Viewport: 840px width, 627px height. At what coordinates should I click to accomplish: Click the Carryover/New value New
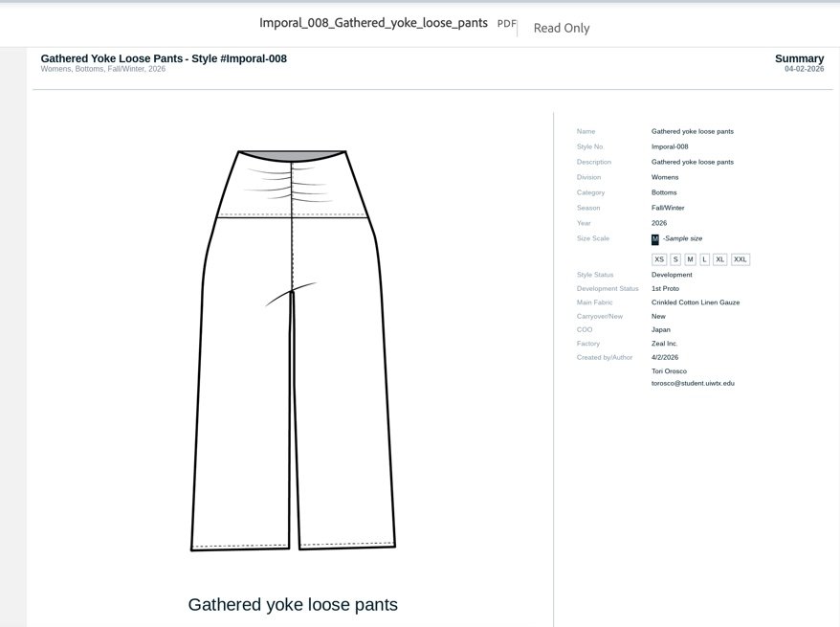pyautogui.click(x=658, y=316)
